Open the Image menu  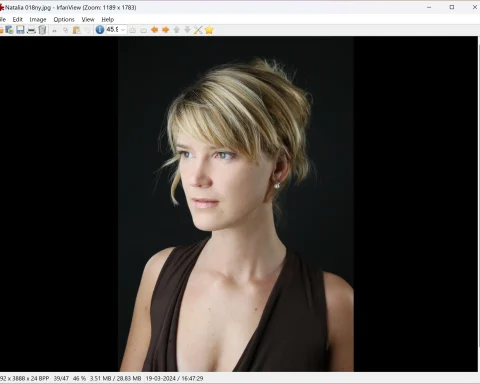coord(38,19)
